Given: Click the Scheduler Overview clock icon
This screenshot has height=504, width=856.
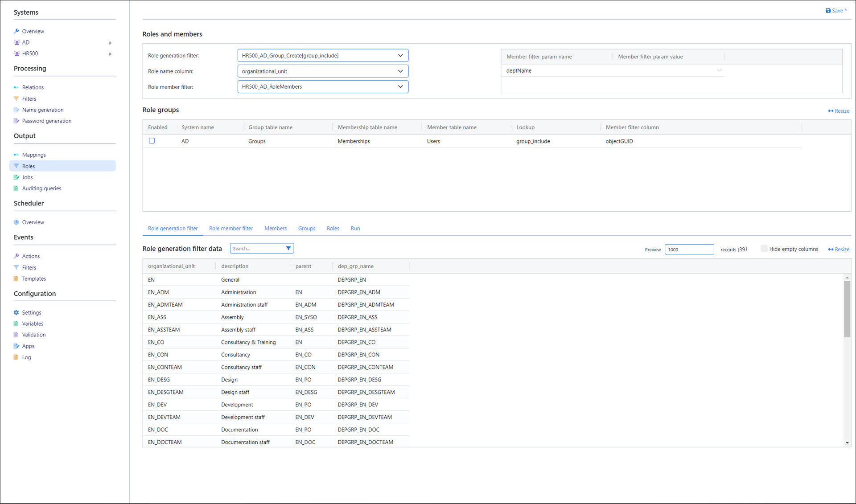Looking at the screenshot, I should [x=16, y=222].
